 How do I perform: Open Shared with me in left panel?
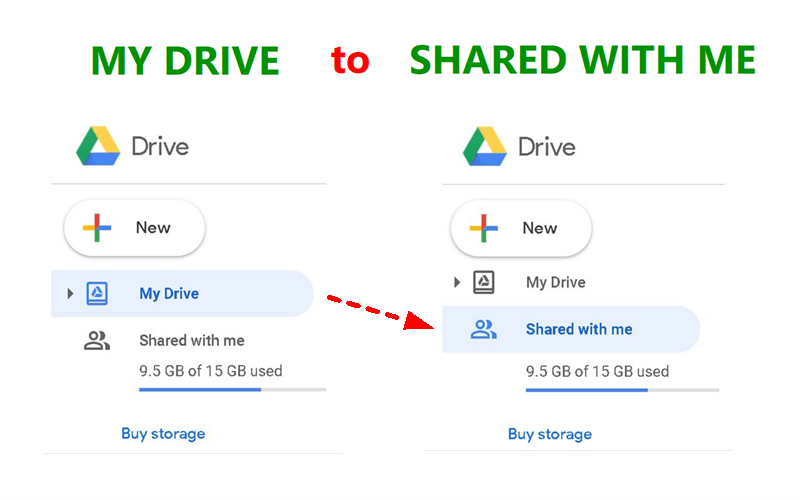click(192, 341)
